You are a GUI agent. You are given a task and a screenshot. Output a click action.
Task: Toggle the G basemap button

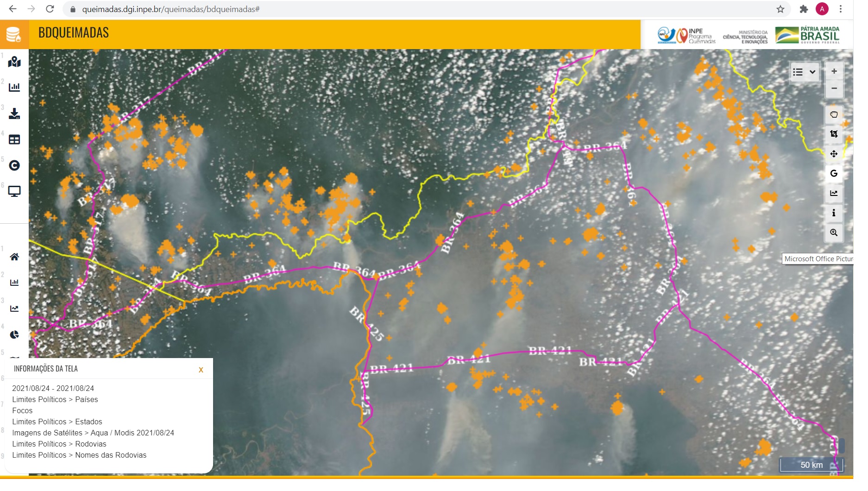[x=834, y=173]
